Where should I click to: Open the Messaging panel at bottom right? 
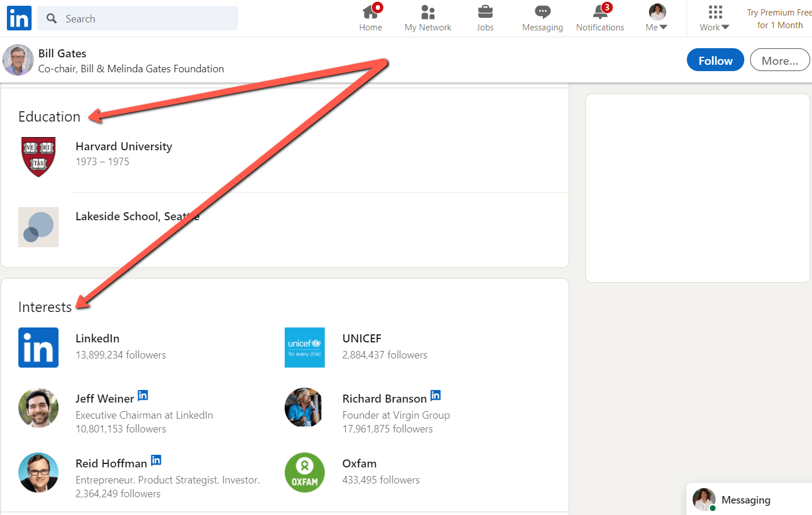pos(745,500)
